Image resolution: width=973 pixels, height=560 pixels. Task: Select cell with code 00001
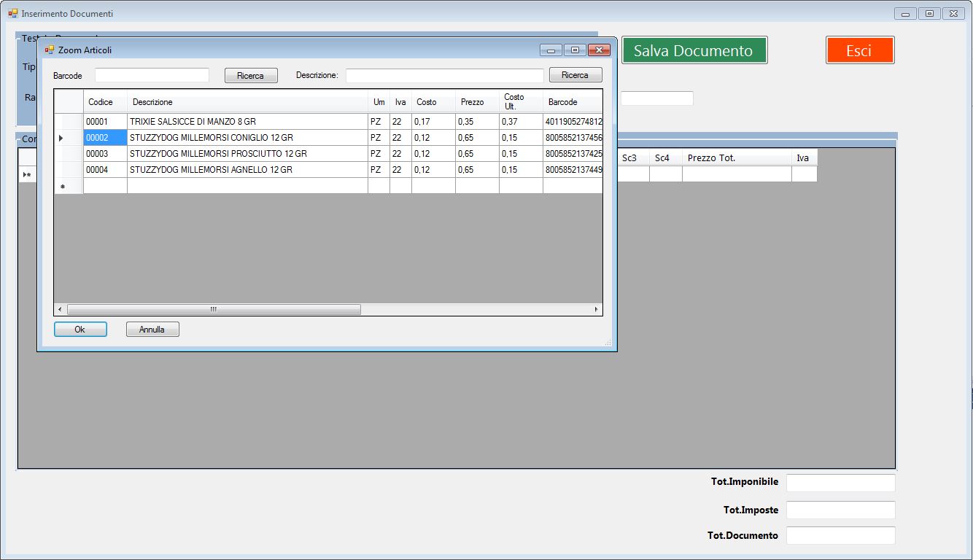click(x=105, y=122)
